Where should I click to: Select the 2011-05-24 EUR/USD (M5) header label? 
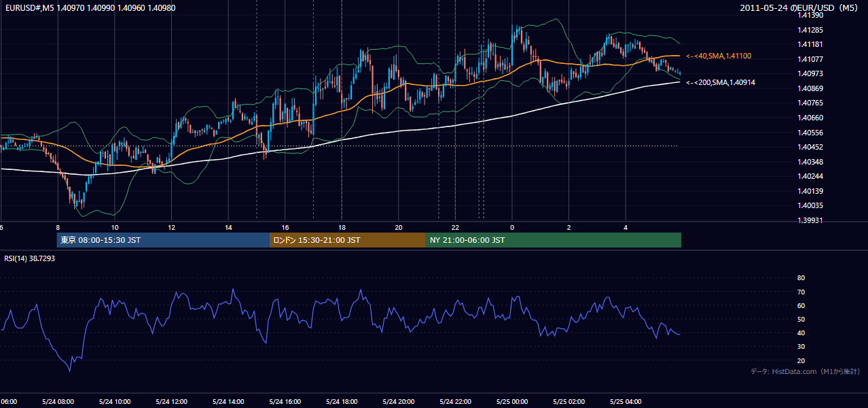[x=799, y=7]
